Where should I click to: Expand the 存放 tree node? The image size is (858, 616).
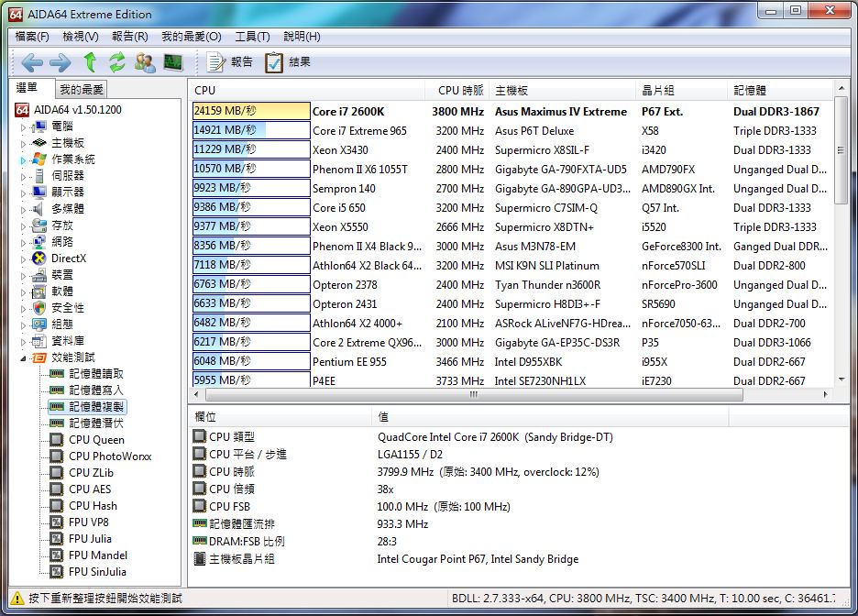tap(23, 225)
